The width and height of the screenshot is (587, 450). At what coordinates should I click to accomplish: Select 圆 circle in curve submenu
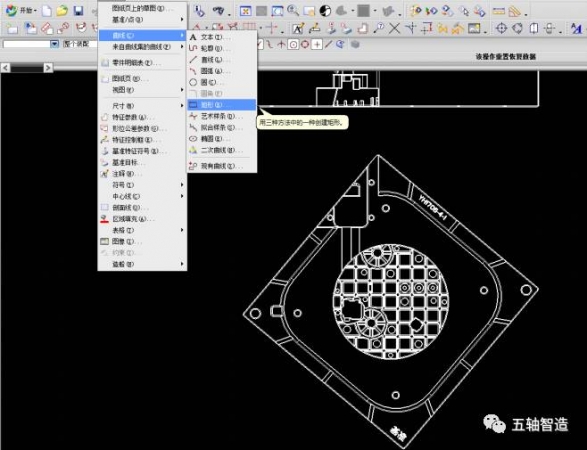click(222, 82)
